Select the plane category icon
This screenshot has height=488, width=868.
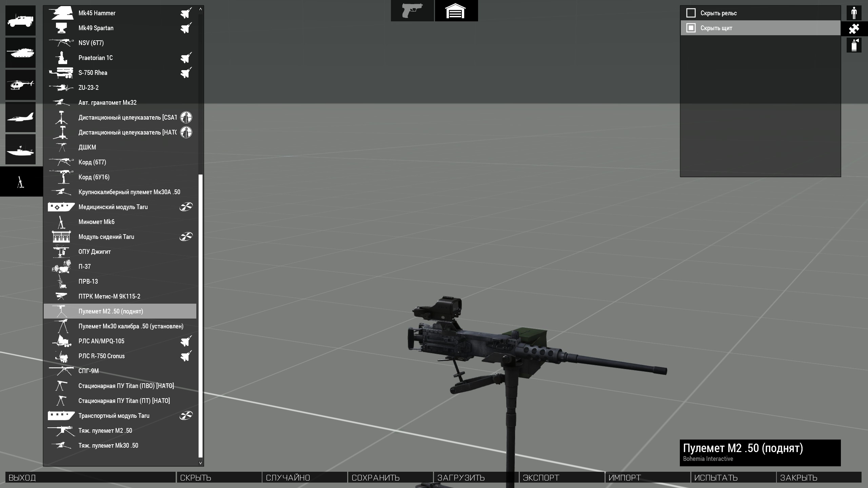click(20, 117)
